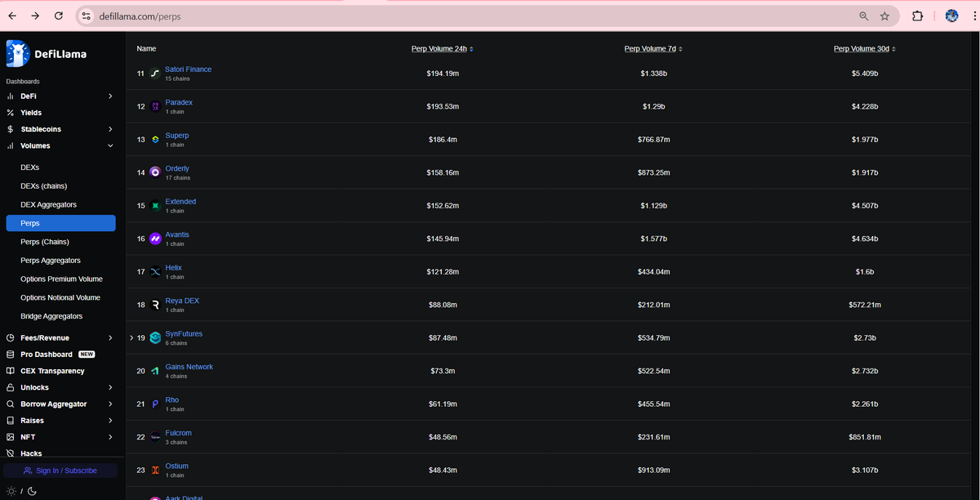
Task: Click the Satori Finance protocol icon
Action: pos(155,74)
